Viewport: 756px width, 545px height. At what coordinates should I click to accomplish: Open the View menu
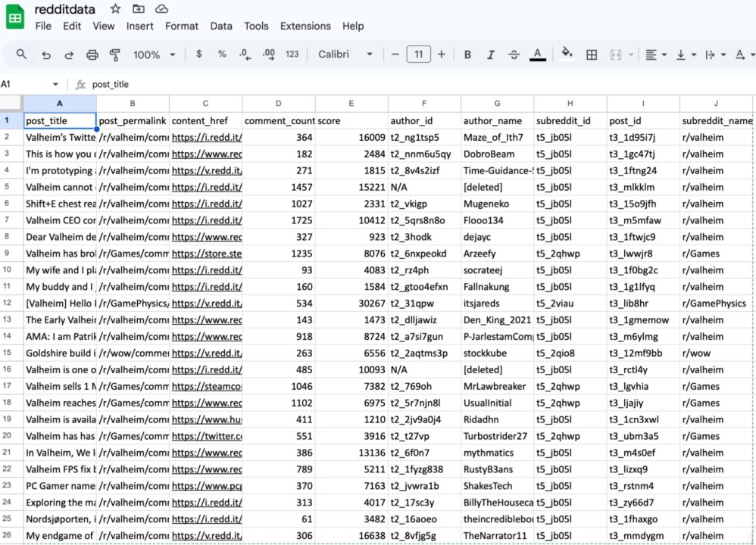pyautogui.click(x=104, y=26)
